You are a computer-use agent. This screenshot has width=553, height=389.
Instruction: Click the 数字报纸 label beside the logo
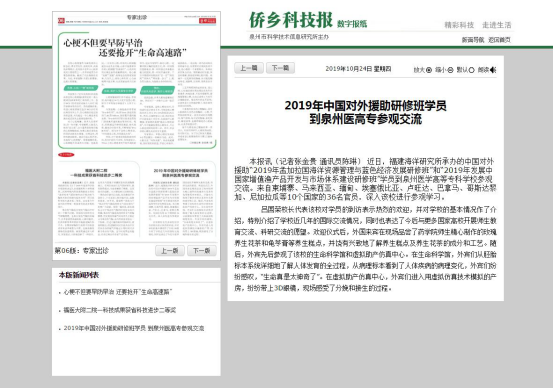[x=352, y=24]
